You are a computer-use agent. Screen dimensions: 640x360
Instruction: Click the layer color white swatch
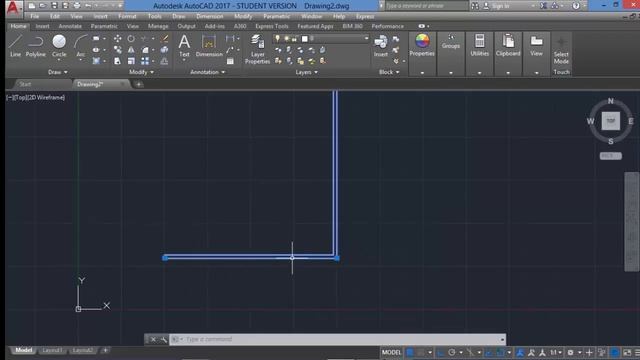[x=304, y=39]
